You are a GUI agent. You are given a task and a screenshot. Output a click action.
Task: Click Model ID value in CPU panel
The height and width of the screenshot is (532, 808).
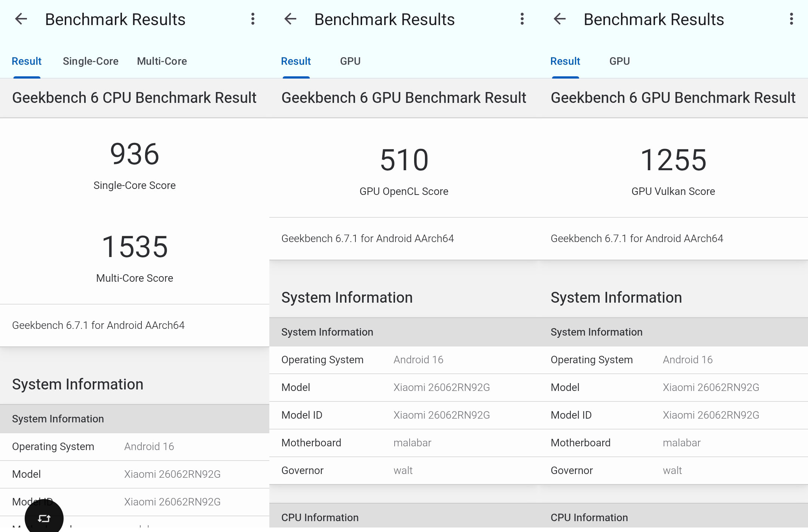pos(172,502)
